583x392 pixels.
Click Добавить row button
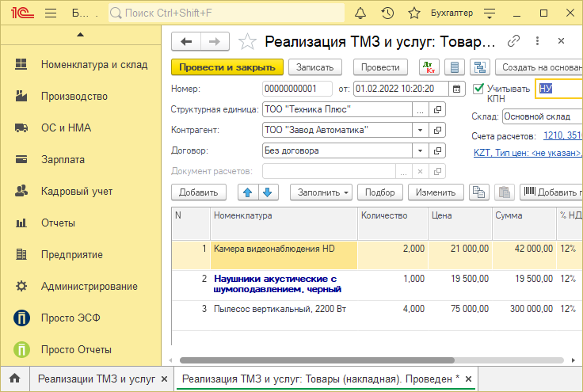pos(199,192)
